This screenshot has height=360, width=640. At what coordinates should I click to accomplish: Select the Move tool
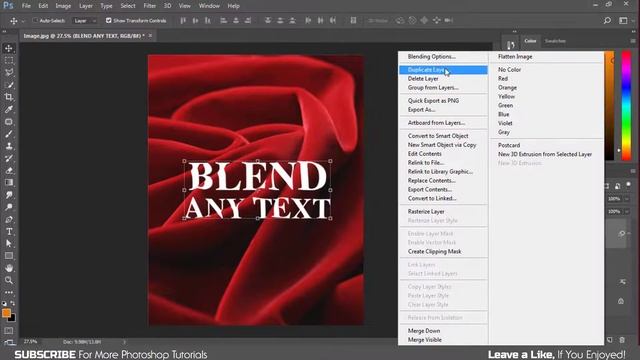click(x=9, y=48)
